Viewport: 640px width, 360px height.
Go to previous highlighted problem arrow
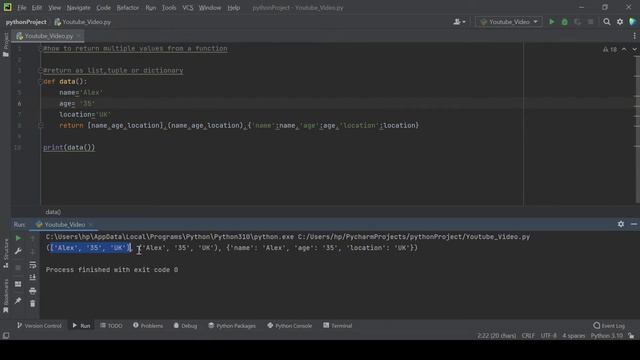click(624, 49)
